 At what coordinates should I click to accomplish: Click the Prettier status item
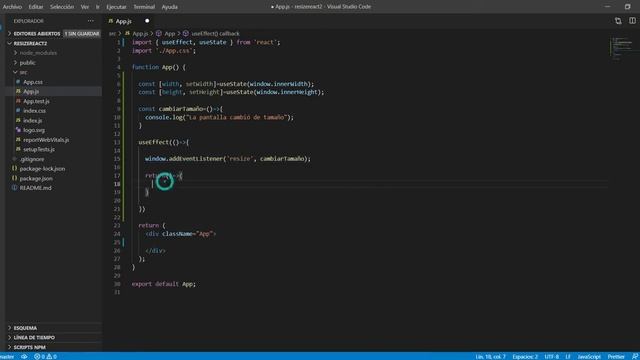[616, 356]
